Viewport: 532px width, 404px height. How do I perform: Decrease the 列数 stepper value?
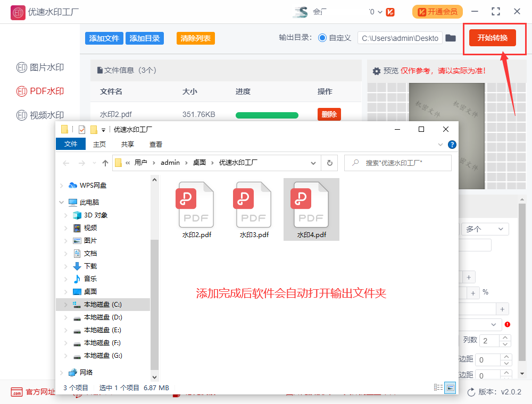(505, 344)
